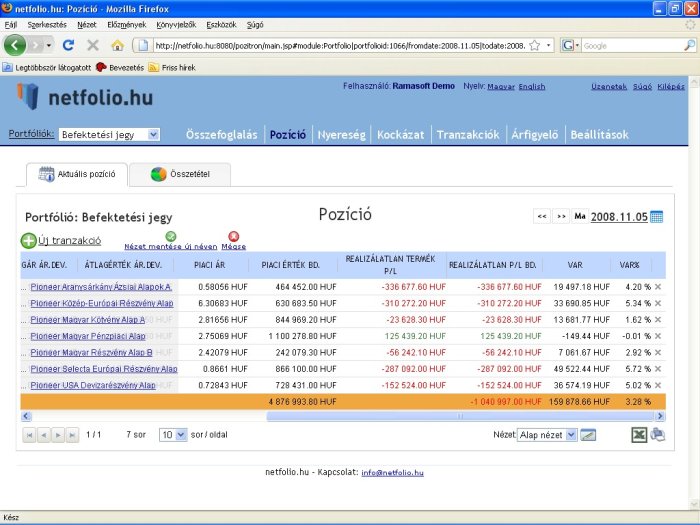Click the previous date << button
The height and width of the screenshot is (525, 700).
542,217
